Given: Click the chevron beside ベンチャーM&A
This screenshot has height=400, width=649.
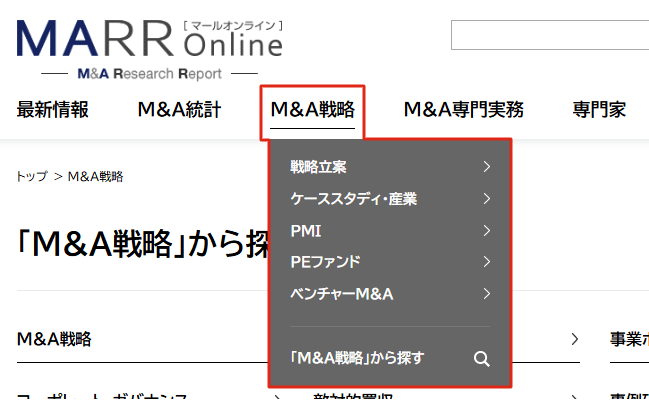Looking at the screenshot, I should (487, 294).
